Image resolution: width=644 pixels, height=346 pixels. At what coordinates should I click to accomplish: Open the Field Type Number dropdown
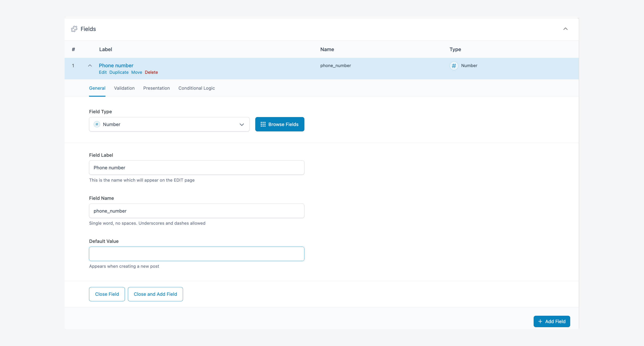click(169, 124)
